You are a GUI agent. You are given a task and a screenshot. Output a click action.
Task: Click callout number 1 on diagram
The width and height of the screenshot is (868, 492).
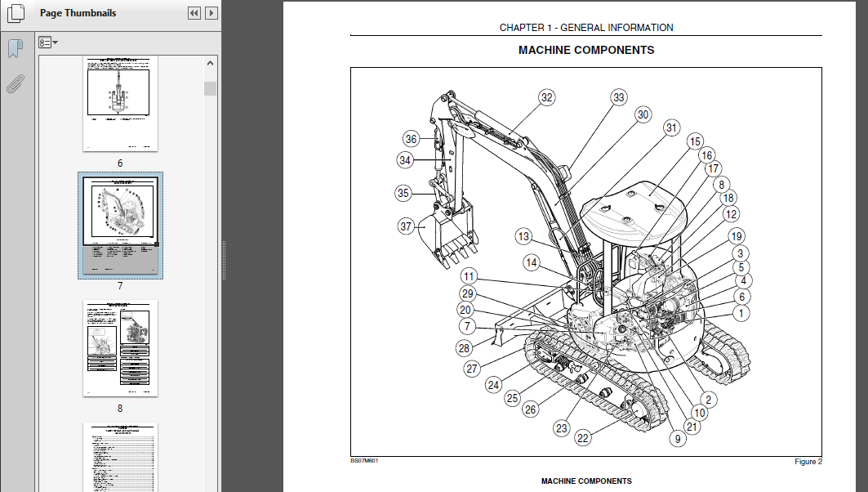[x=741, y=314]
